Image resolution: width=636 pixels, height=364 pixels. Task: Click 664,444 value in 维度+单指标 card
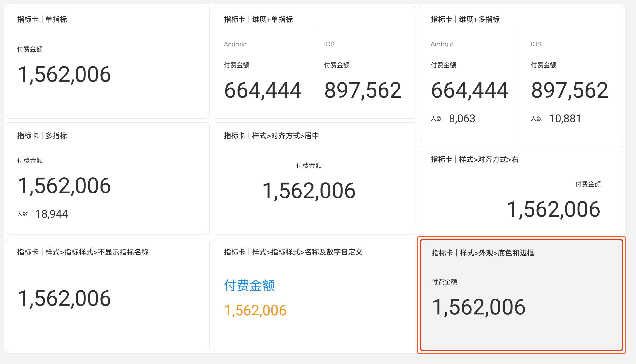click(x=263, y=90)
